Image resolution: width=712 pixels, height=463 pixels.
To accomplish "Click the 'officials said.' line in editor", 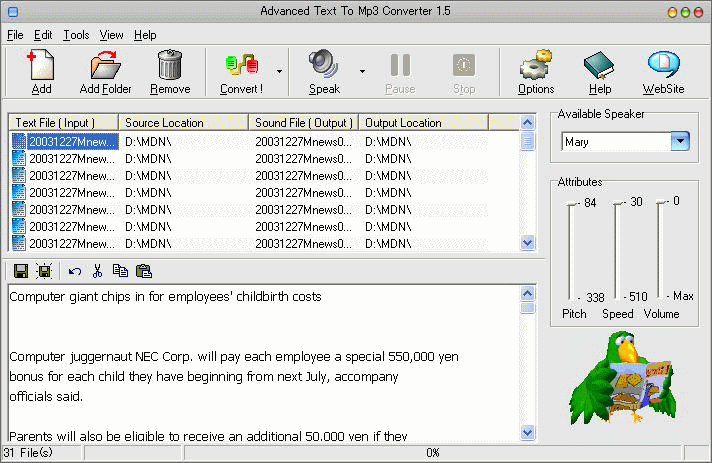I will (x=46, y=397).
